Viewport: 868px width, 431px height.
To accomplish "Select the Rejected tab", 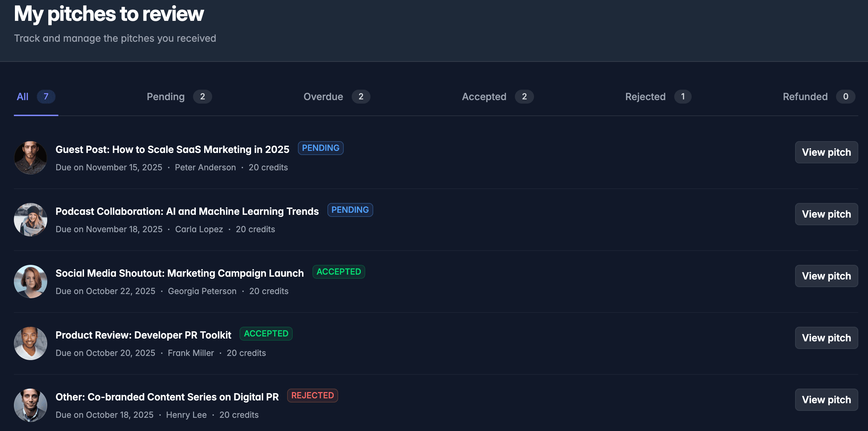I will (x=658, y=97).
